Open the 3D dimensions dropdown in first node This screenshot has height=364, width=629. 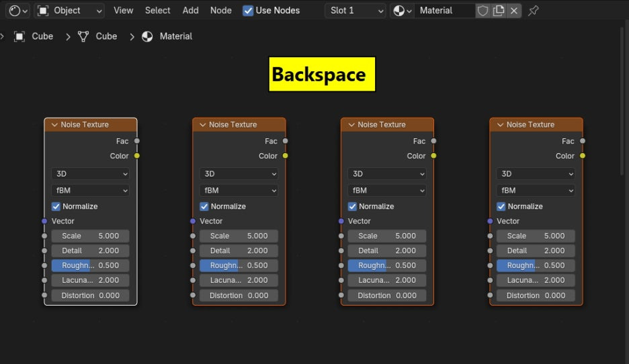pyautogui.click(x=90, y=173)
